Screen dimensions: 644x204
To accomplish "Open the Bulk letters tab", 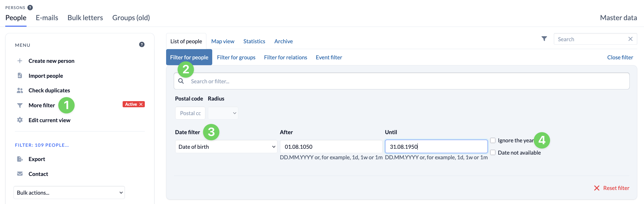I will tap(85, 18).
